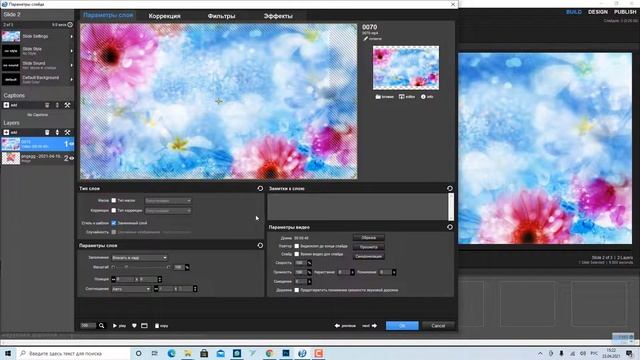Enable 'Слайд' video time checkbox
Viewport: 640px width, 360px height.
[297, 254]
